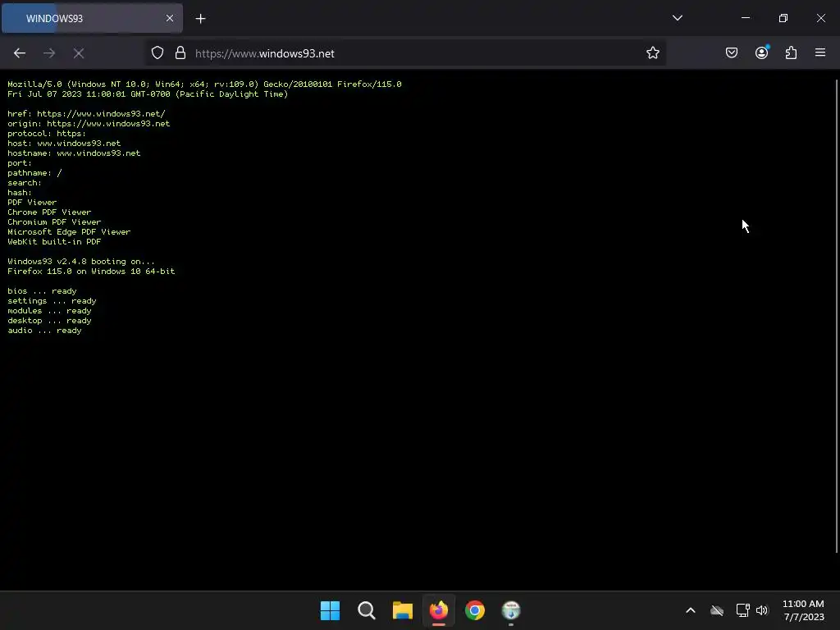Click Firefox icon in taskbar
840x630 pixels.
pyautogui.click(x=439, y=610)
